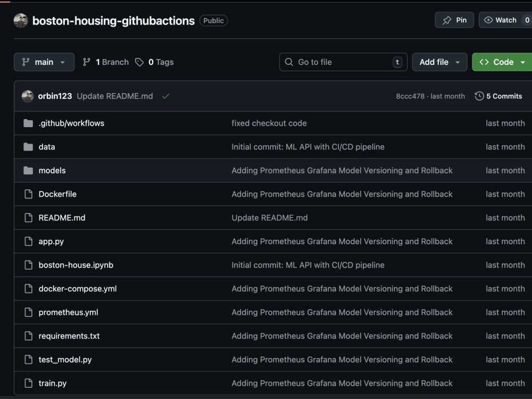Focus the Go to file search field
532x399 pixels.
343,62
